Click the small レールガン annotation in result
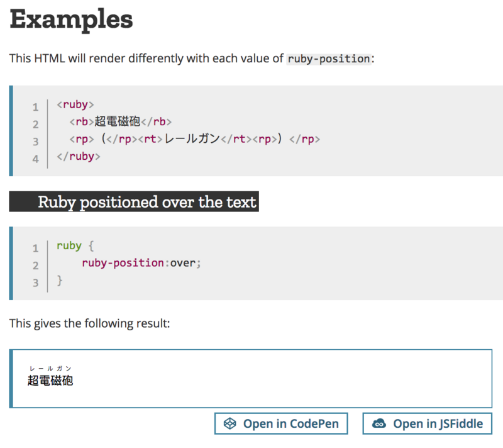Image resolution: width=503 pixels, height=448 pixels. coord(50,369)
